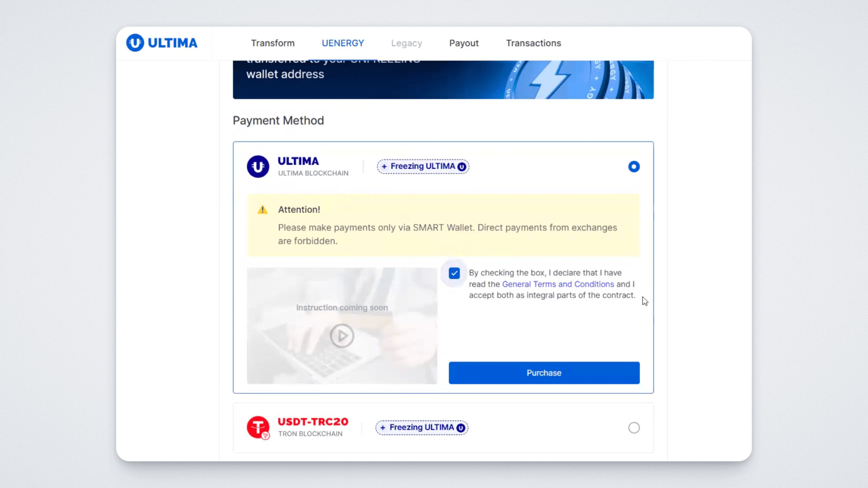This screenshot has width=868, height=488.
Task: Switch to the UENERGY tab
Action: [x=343, y=43]
